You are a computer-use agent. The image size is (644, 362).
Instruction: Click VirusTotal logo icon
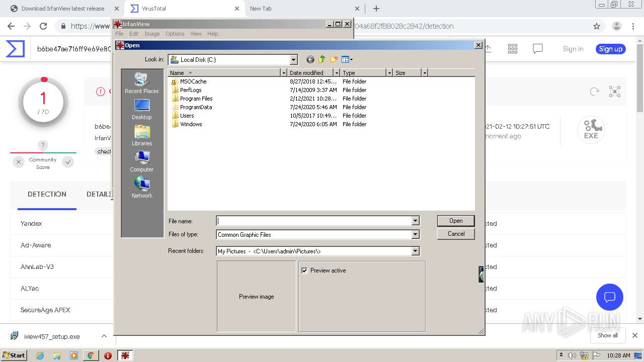pos(15,49)
